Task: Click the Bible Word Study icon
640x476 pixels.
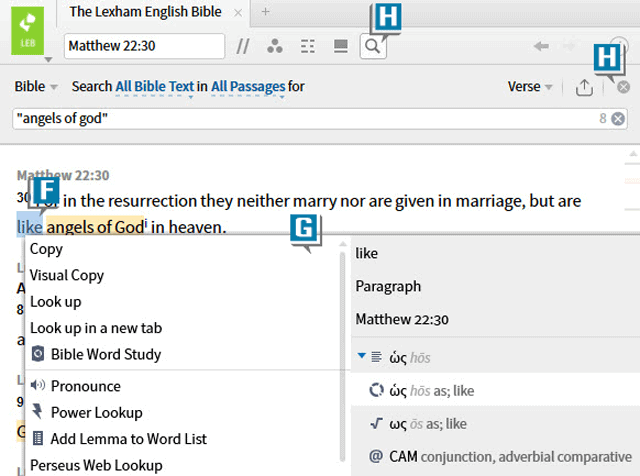Action: [x=38, y=354]
